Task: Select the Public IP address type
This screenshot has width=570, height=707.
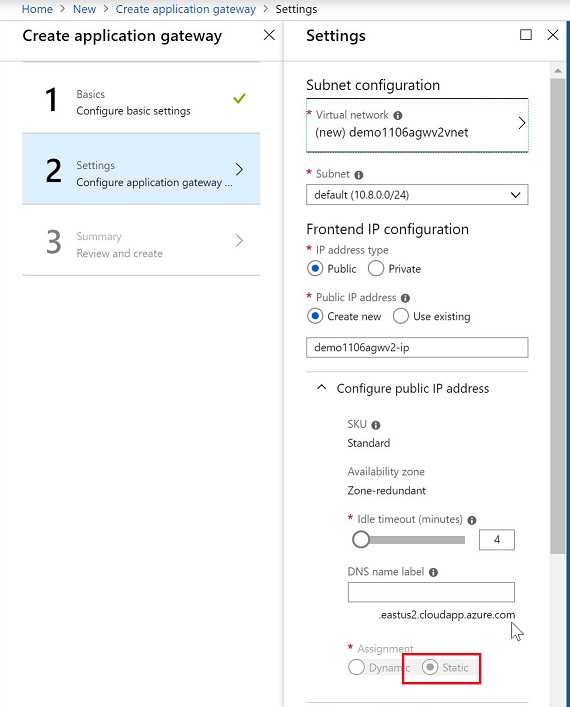Action: [x=315, y=269]
